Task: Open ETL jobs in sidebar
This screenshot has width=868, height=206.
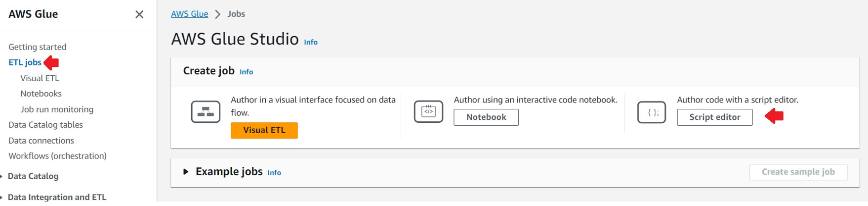Action: (25, 62)
